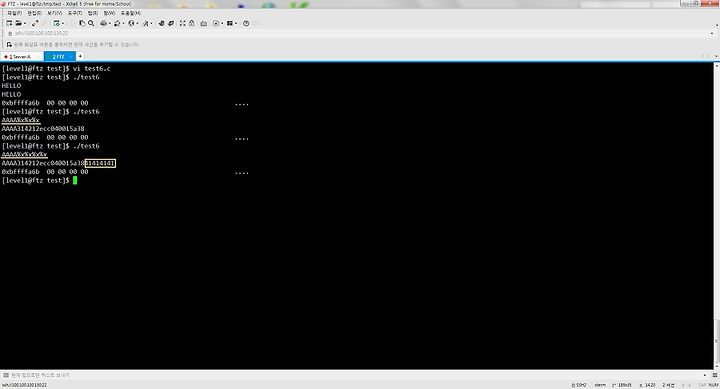Image resolution: width=720 pixels, height=389 pixels.
Task: Click the New session toolbar icon
Action: 9,23
